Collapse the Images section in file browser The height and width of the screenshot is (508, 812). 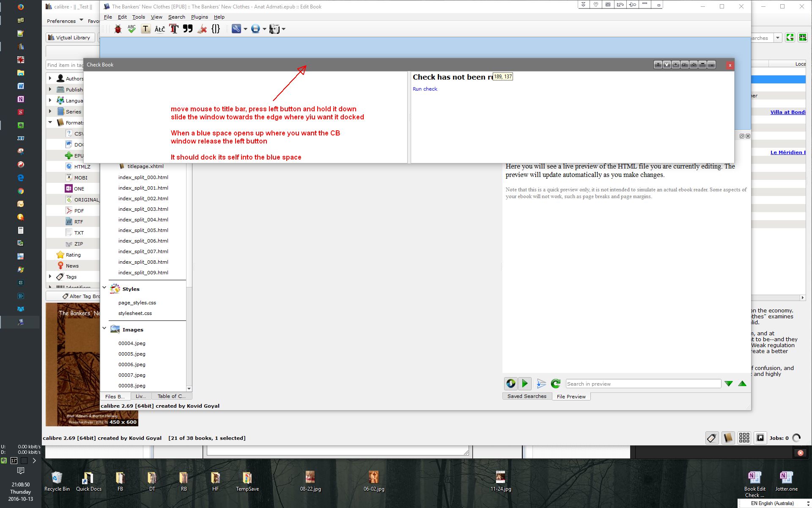point(104,328)
